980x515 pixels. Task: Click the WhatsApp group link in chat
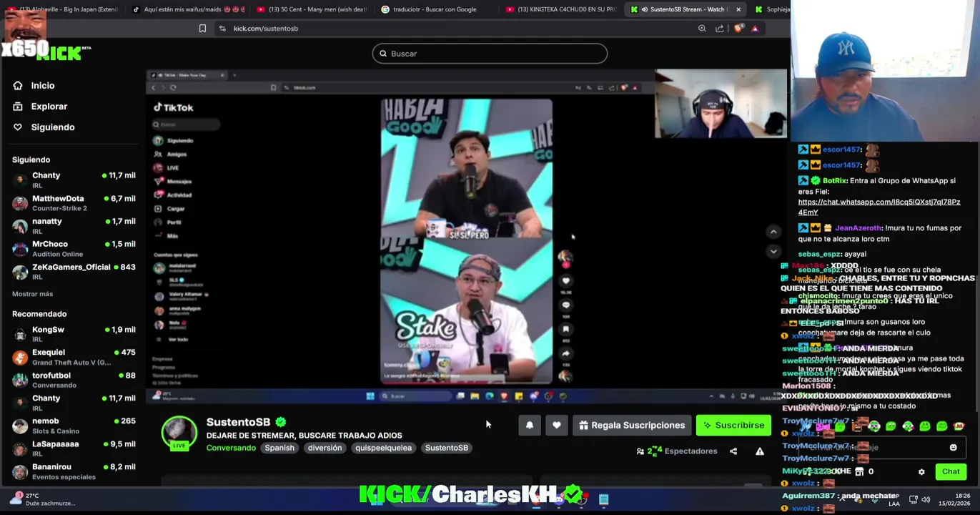[879, 207]
